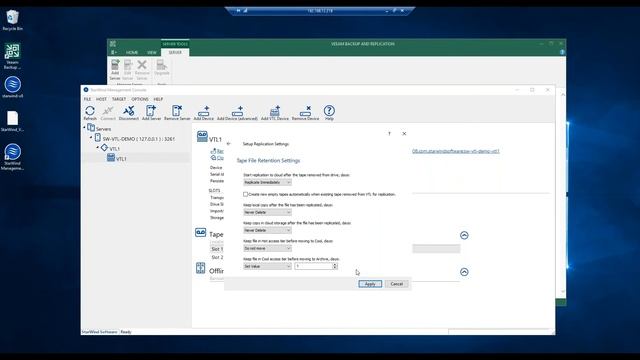Click the Offline section shelf icon

(200, 268)
